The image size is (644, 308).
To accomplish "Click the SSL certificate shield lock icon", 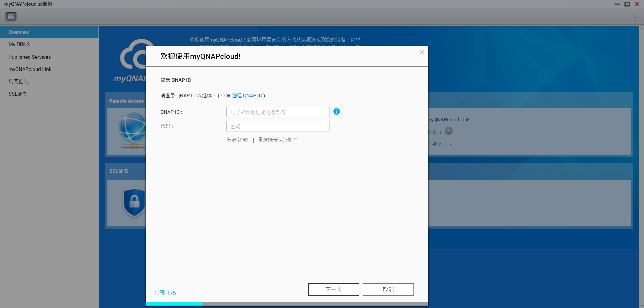I will point(134,202).
